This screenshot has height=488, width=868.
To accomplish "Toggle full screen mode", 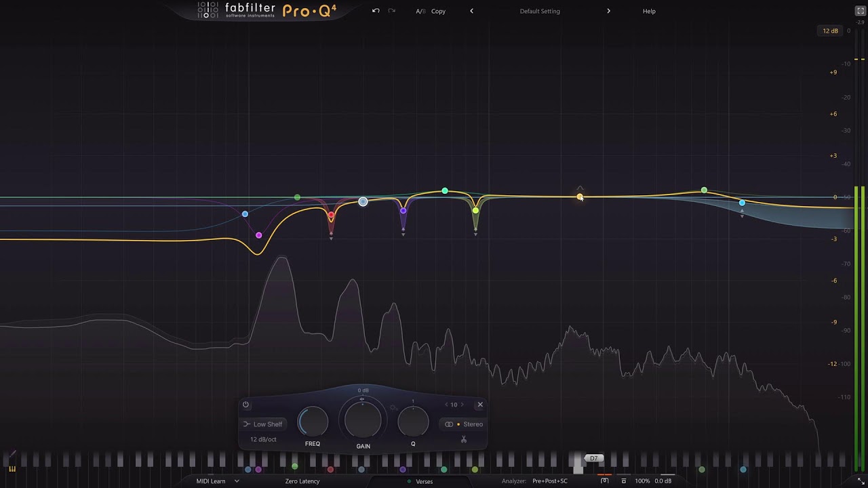I will point(861,11).
